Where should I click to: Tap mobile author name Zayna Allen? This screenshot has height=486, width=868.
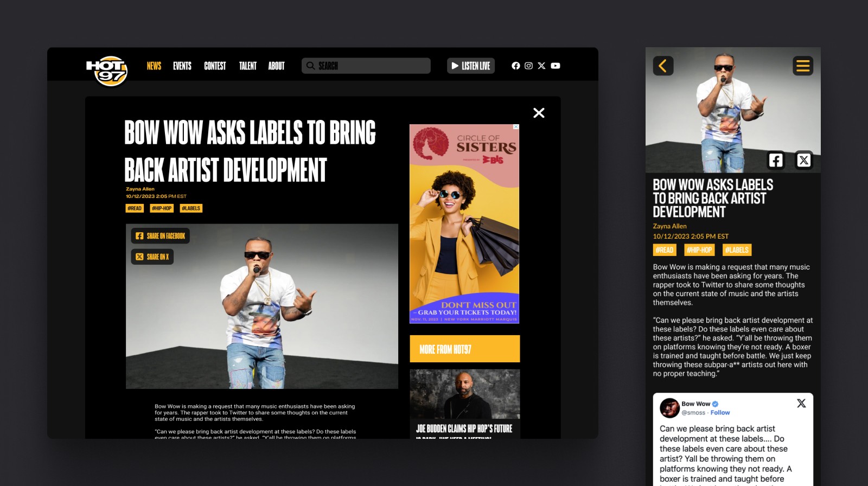point(669,226)
